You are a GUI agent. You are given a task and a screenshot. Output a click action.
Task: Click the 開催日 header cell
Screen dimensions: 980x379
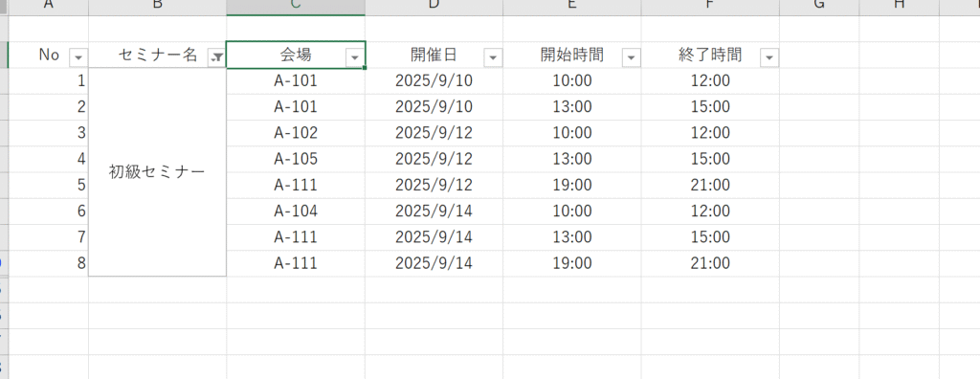[434, 56]
